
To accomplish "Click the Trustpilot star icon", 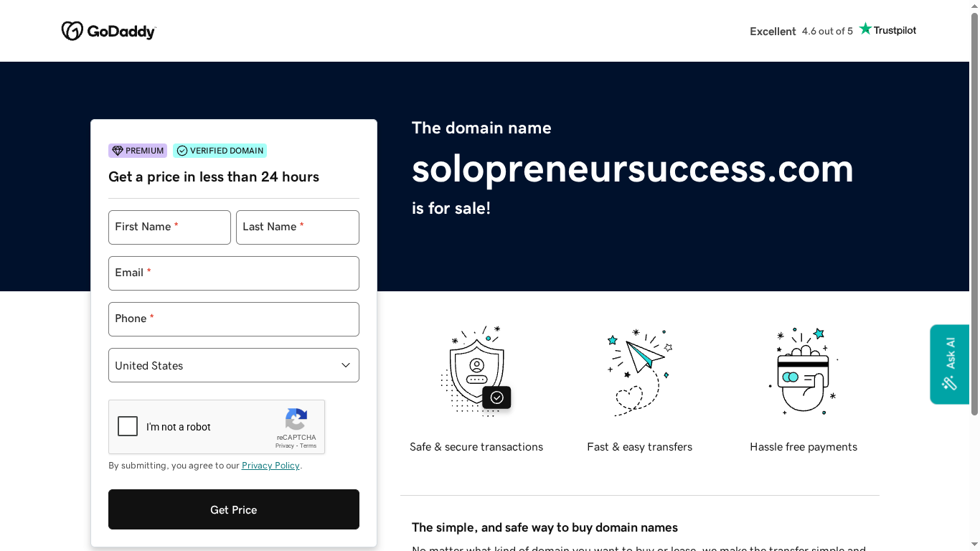I will click(865, 28).
